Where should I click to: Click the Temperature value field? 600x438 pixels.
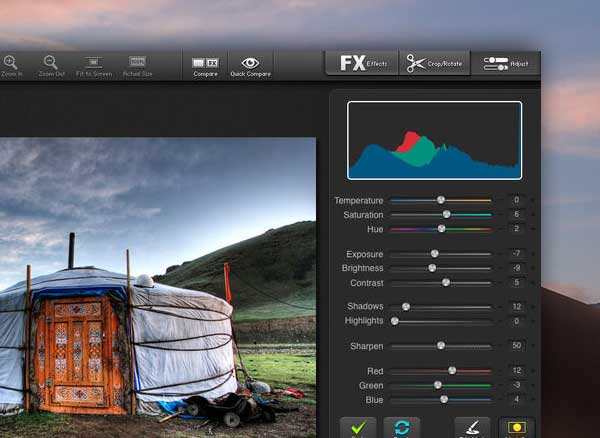pyautogui.click(x=517, y=200)
